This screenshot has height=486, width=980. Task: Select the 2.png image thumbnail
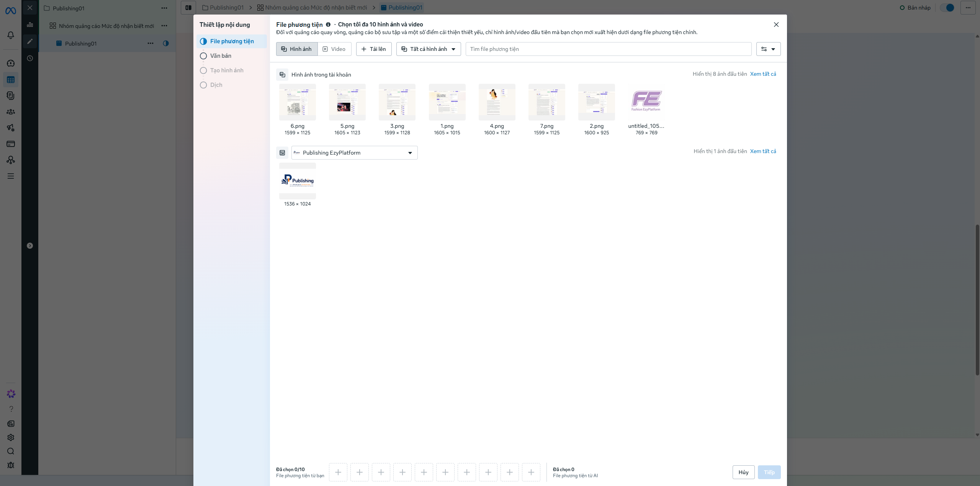pos(597,102)
